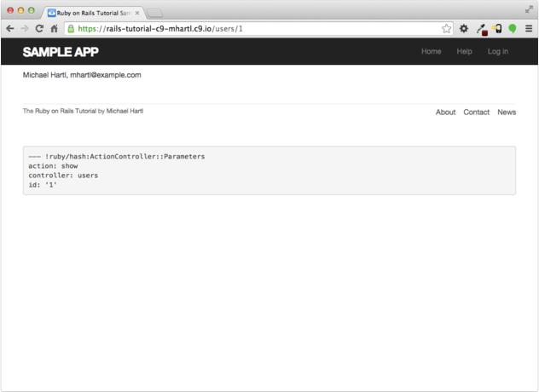The width and height of the screenshot is (539, 392).
Task: Enter full screen with the window arrows icon
Action: pos(529,8)
